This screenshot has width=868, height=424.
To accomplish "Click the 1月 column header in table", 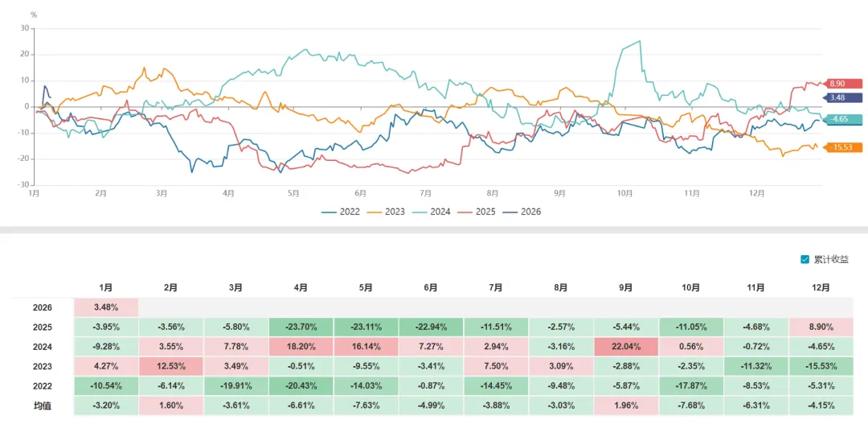I will 105,287.
